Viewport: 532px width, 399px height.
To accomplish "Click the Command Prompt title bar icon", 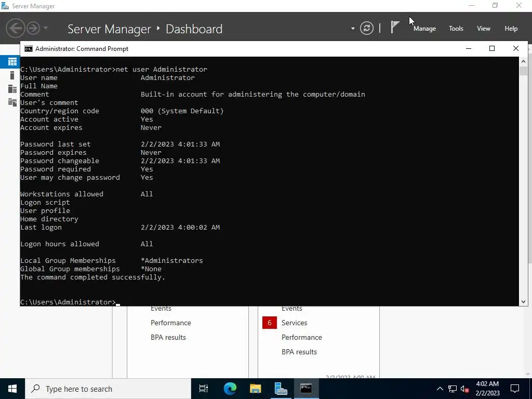I will tap(29, 49).
